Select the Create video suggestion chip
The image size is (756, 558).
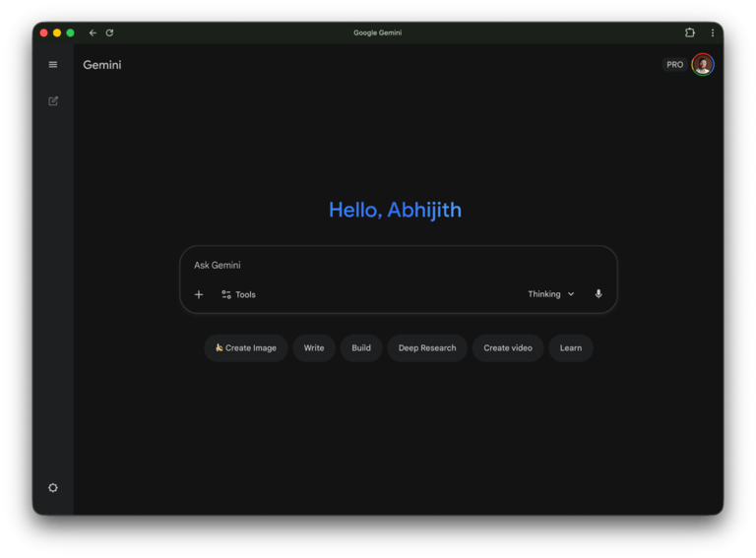(508, 348)
